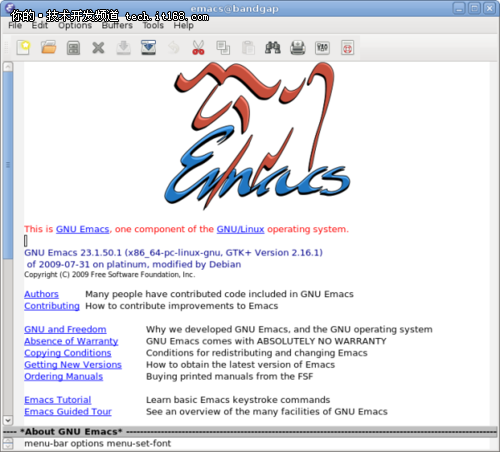
Task: Open the Emacs Guided Tour link
Action: click(x=68, y=412)
